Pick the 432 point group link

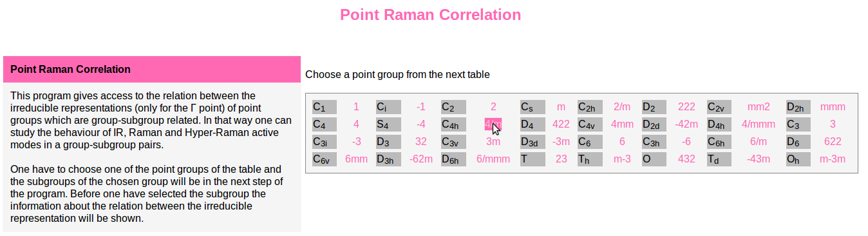click(x=686, y=159)
